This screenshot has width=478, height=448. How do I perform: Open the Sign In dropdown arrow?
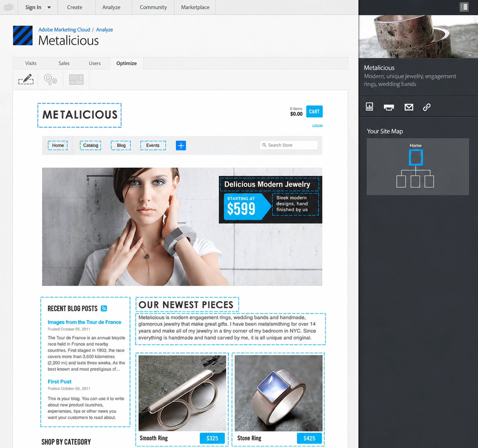pos(49,7)
